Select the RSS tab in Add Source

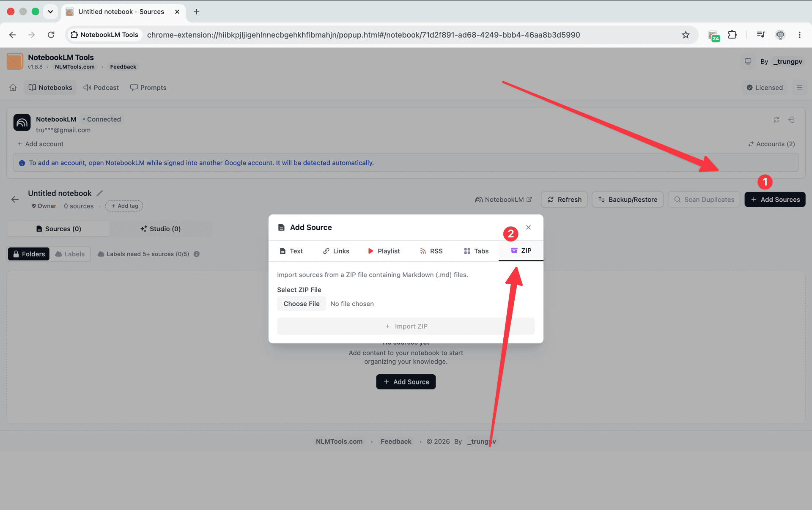[x=431, y=251]
